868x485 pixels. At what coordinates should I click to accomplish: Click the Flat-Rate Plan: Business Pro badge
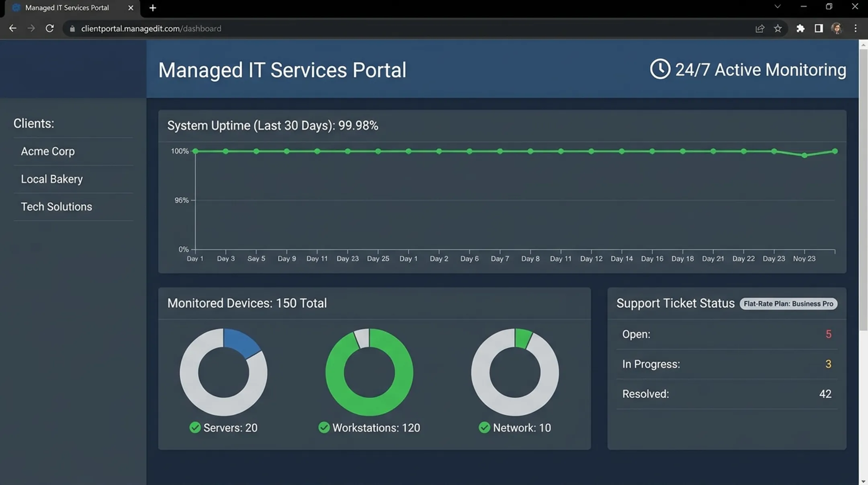788,304
